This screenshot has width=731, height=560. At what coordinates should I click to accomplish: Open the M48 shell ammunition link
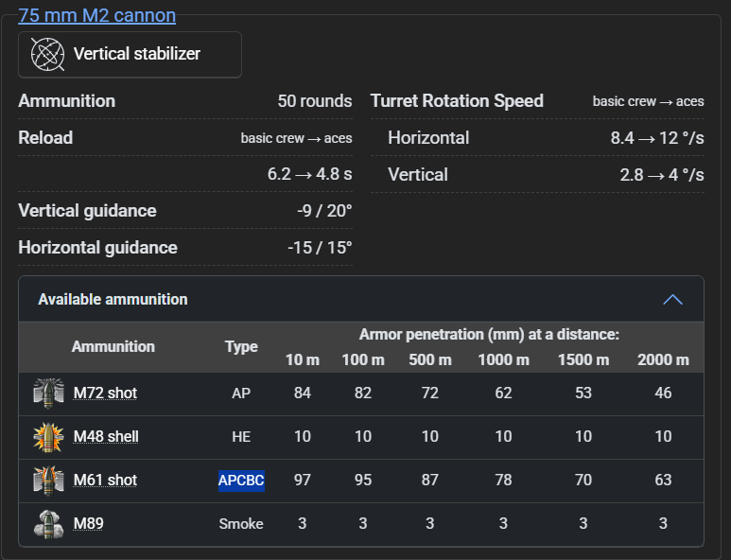click(x=106, y=436)
